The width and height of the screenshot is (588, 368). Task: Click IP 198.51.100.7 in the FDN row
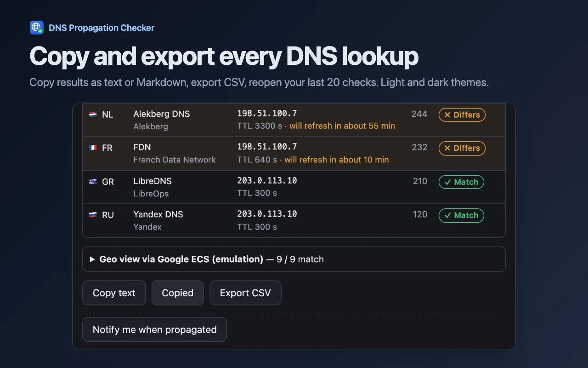(x=267, y=147)
